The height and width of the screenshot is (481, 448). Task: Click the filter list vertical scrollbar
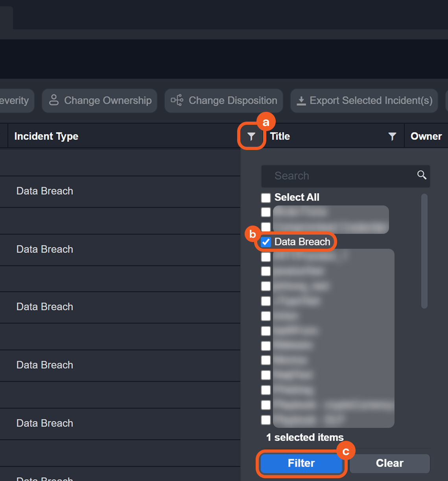tap(424, 251)
